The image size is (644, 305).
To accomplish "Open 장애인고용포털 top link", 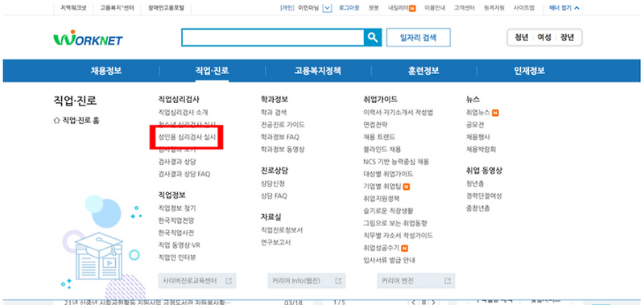I will click(165, 8).
